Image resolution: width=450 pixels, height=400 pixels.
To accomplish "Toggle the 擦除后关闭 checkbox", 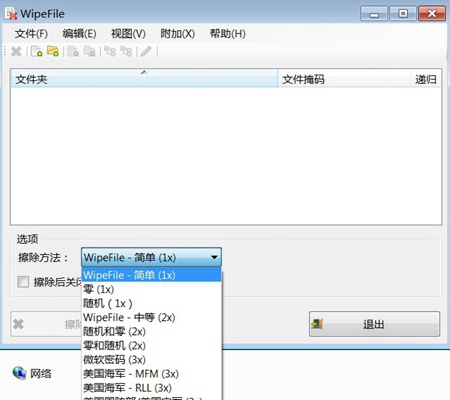I will pyautogui.click(x=23, y=282).
